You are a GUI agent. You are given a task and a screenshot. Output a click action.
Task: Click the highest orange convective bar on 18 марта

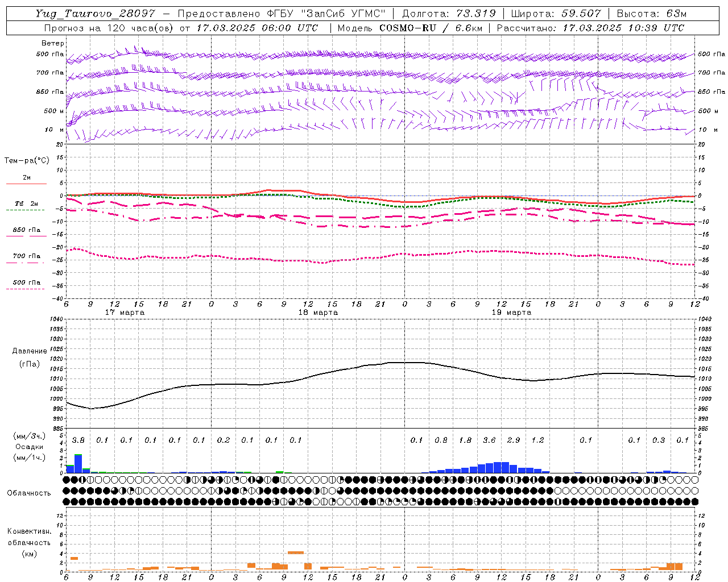[296, 552]
